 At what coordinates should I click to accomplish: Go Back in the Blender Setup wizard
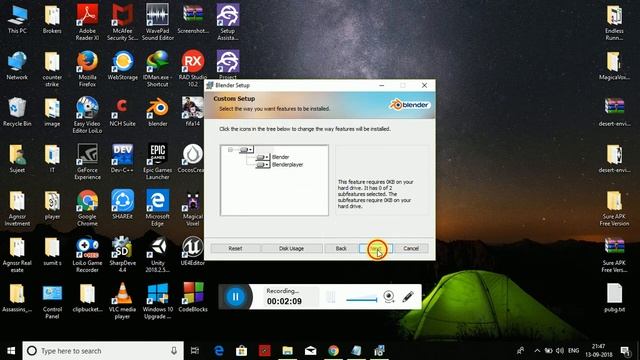click(341, 248)
